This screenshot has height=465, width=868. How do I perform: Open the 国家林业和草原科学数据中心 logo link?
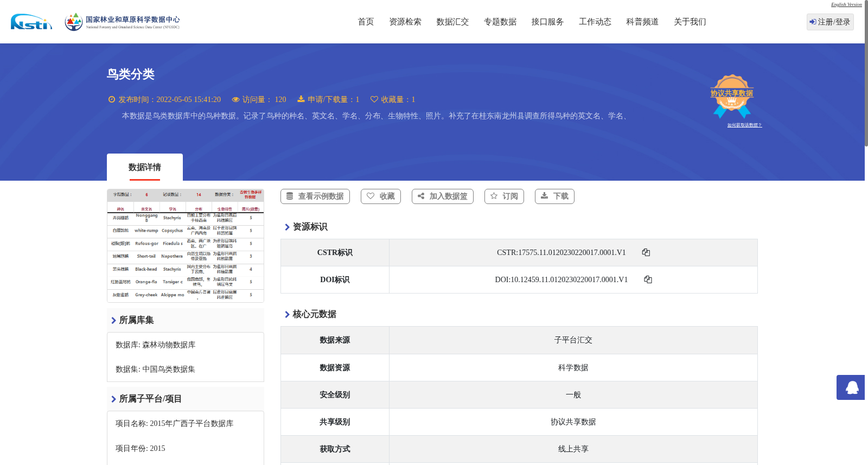122,22
